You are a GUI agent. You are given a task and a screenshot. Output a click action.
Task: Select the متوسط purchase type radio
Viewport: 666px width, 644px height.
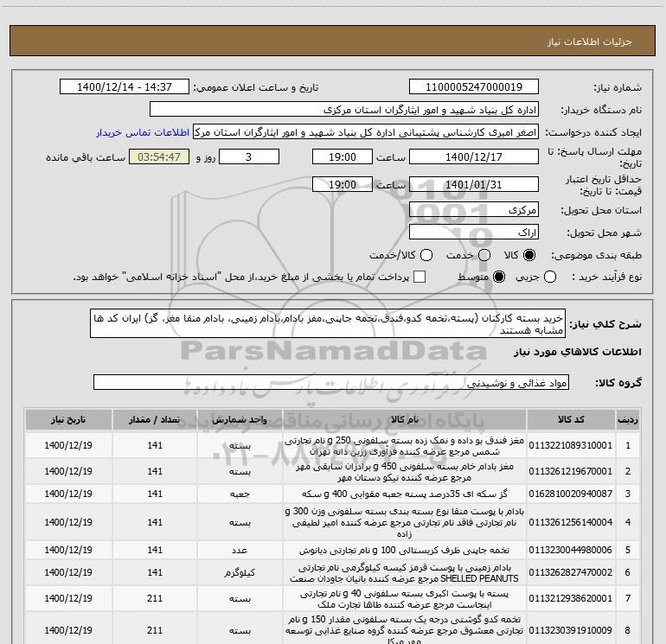tap(499, 277)
